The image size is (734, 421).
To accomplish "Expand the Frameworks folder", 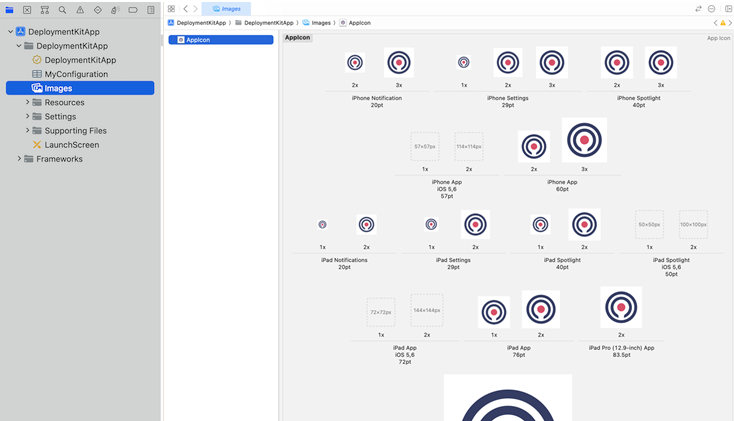I will click(x=19, y=159).
